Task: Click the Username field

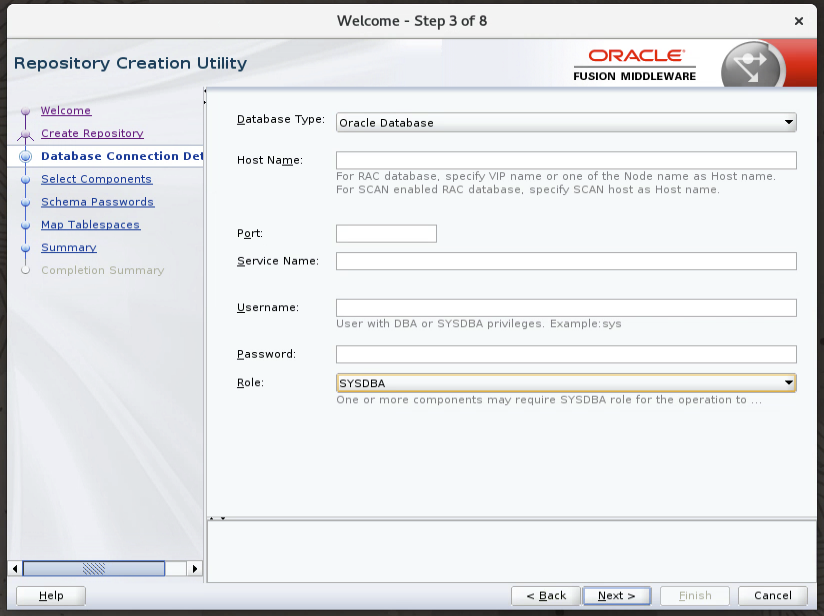Action: [x=566, y=308]
